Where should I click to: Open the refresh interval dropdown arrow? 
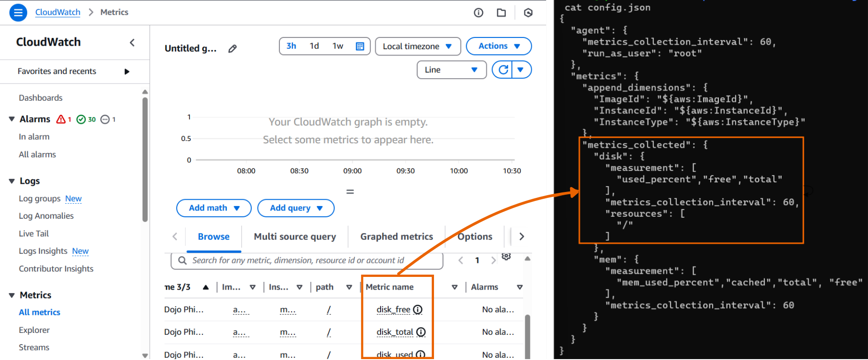[521, 70]
